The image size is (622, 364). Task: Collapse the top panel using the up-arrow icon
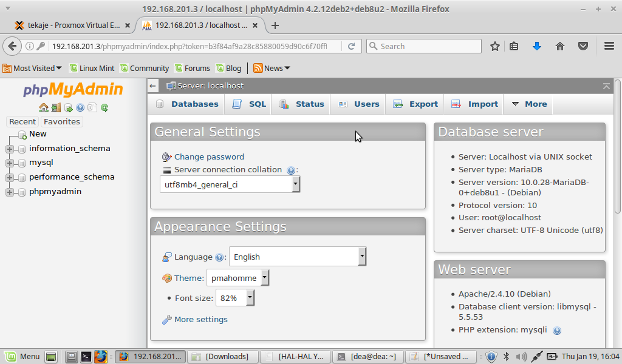606,86
